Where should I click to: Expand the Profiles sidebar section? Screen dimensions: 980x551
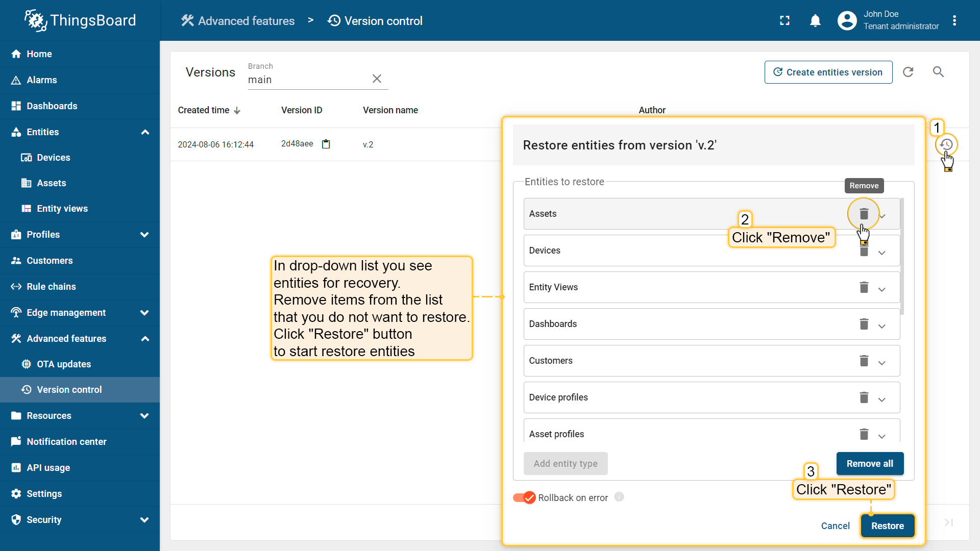click(144, 235)
